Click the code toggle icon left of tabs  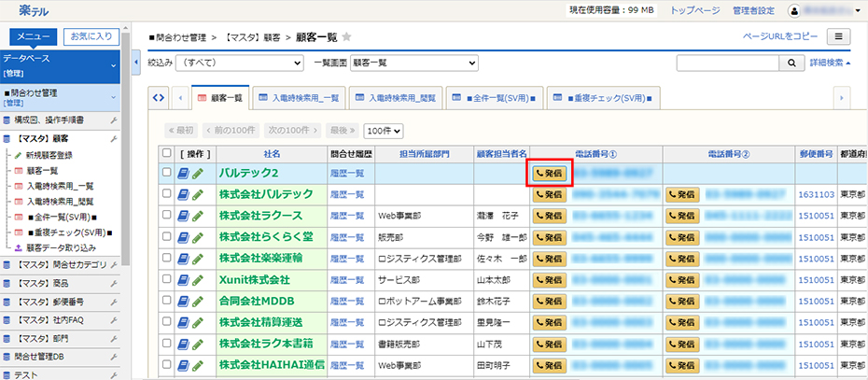click(159, 97)
